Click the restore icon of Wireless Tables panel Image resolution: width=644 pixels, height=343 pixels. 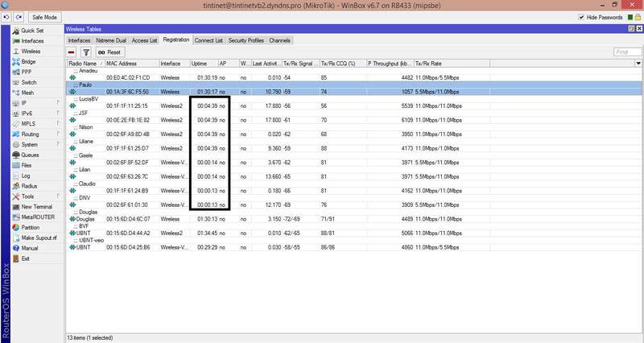coord(631,29)
